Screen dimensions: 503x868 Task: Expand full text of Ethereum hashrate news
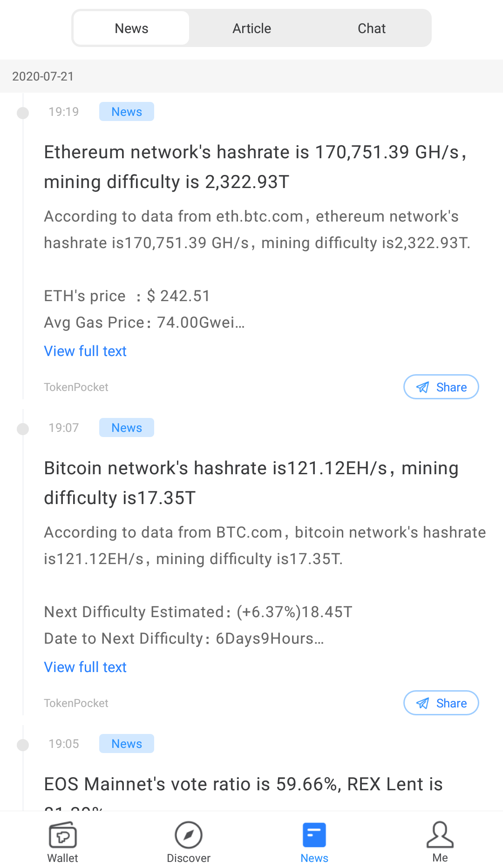pos(85,351)
